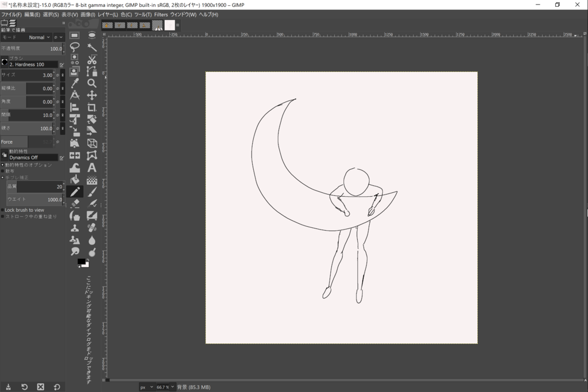588x392 pixels.
Task: Open the px unit dropdown in status bar
Action: click(x=147, y=387)
